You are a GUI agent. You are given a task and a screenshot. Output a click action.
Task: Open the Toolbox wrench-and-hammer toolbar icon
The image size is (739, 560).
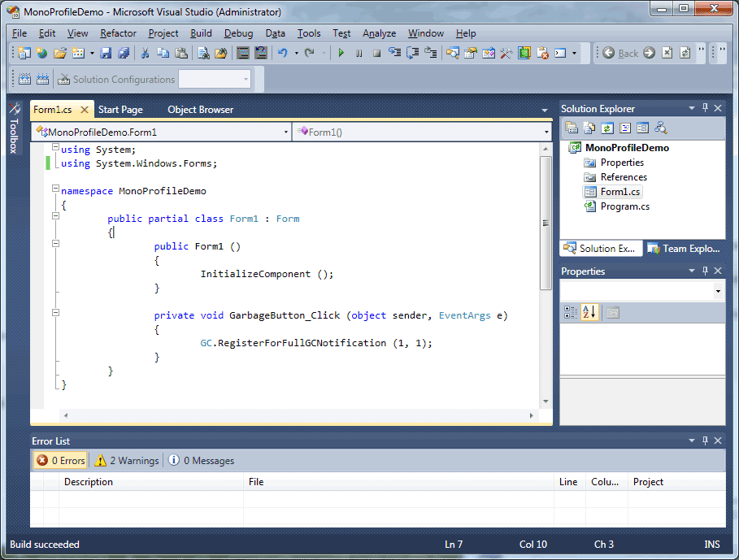click(506, 53)
